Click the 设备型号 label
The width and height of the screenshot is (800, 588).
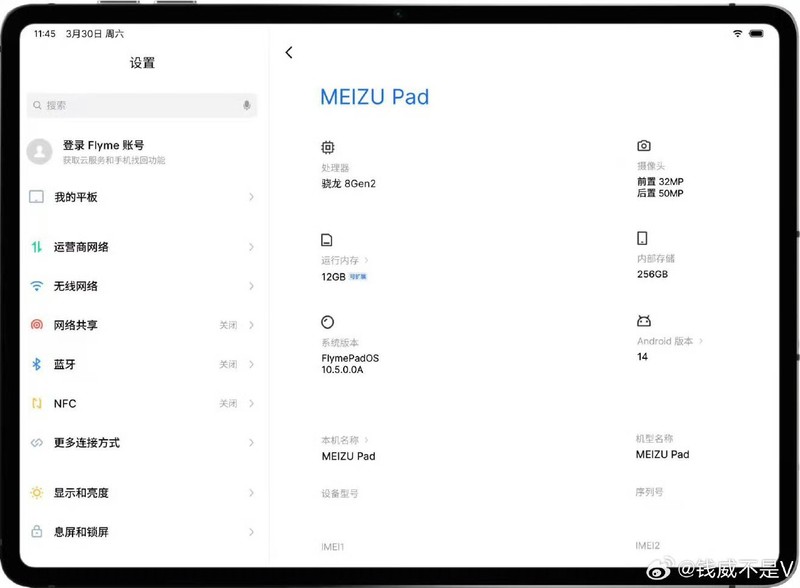340,494
